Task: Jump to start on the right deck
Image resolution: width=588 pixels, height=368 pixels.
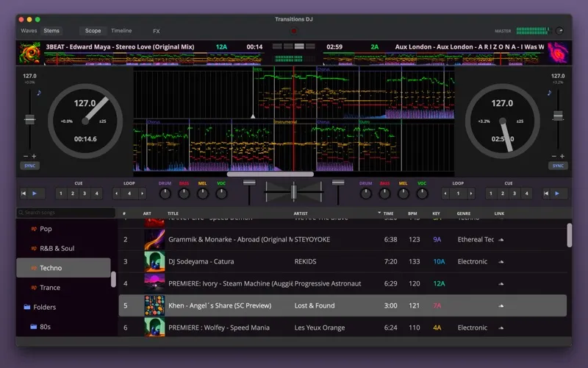Action: 546,194
